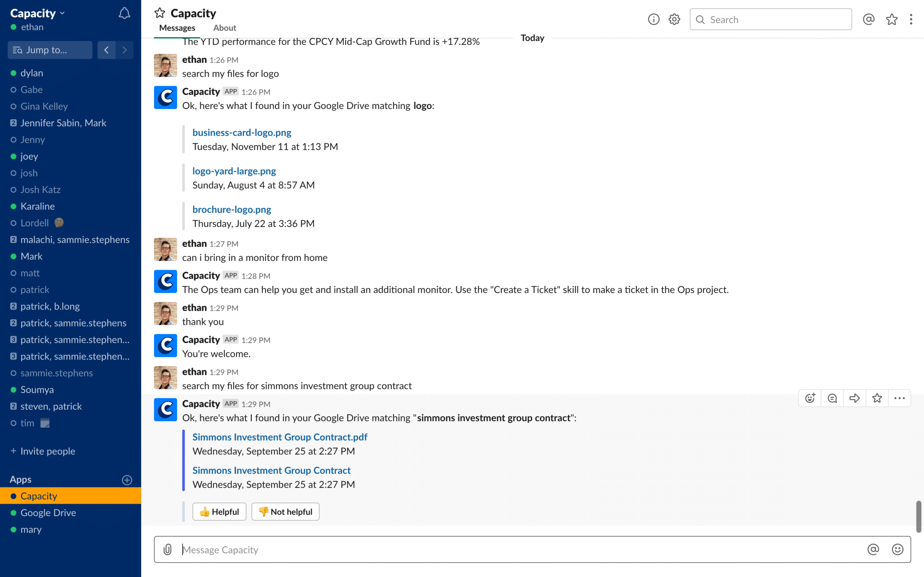The image size is (924, 577).
Task: Open the vertical dots more menu
Action: [x=911, y=19]
